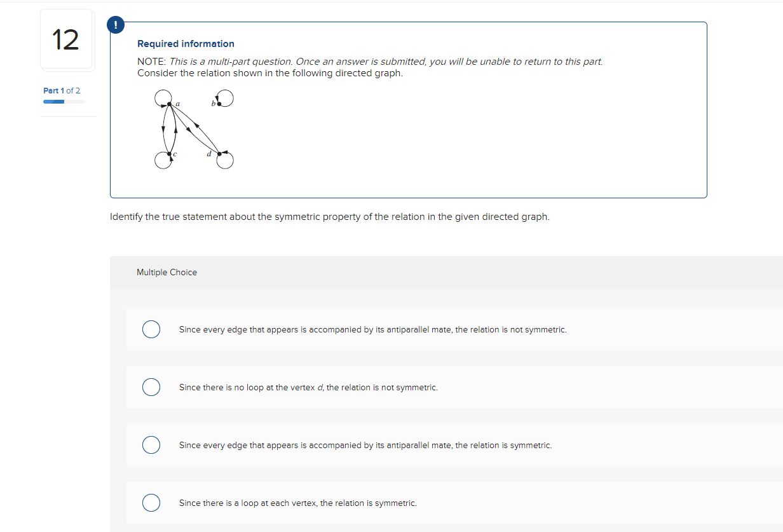Click vertex d in the directed graph

[220, 154]
